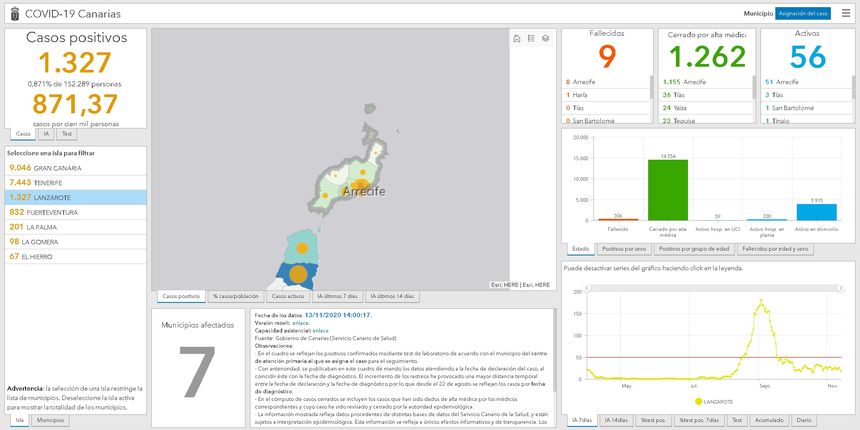Select %test pos. chart tab
The image size is (860, 430).
coord(654,421)
